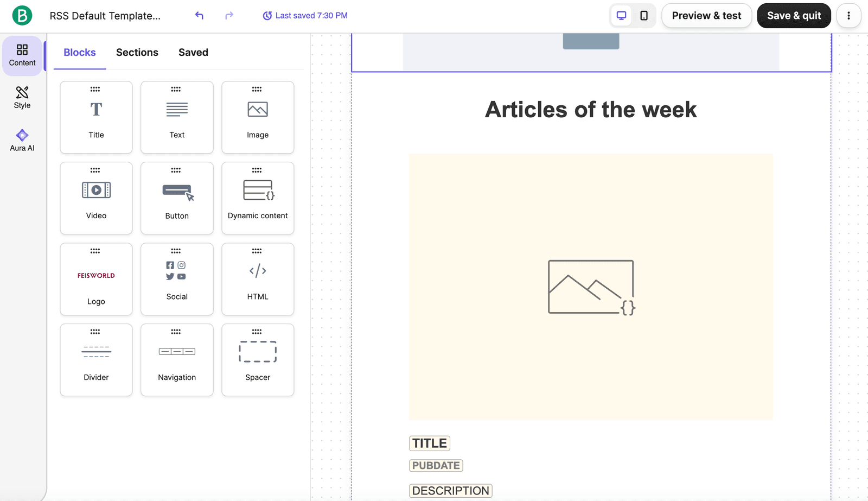The image size is (868, 501).
Task: Choose the Dynamic content block
Action: 258,198
